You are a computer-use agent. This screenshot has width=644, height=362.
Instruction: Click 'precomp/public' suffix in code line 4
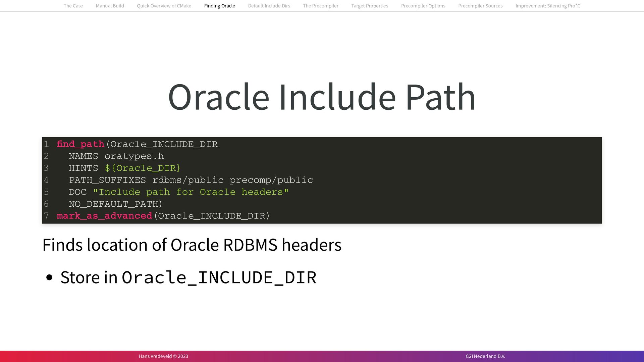271,180
